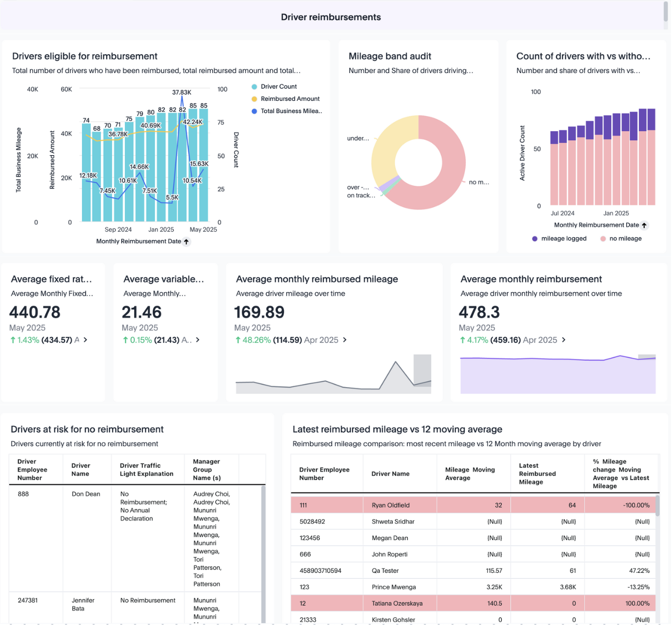Toggle sort arrow beside Monthly Reimbursement Date in first chart

[x=186, y=242]
